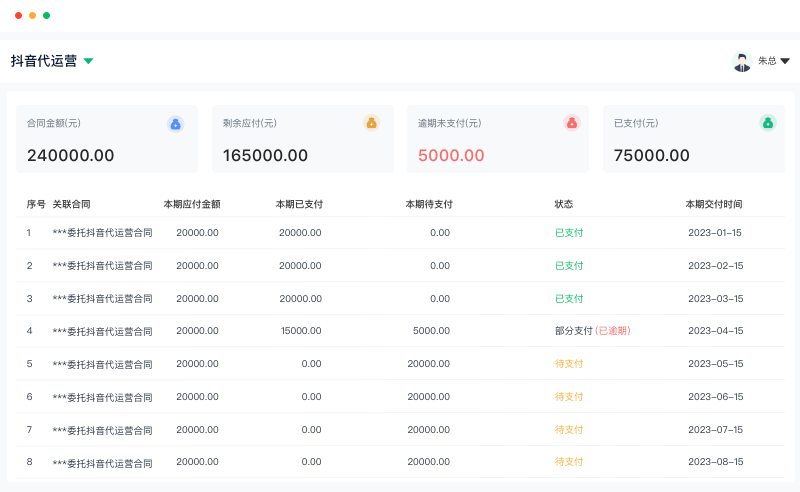Click the date 2023-03-15

pyautogui.click(x=715, y=299)
